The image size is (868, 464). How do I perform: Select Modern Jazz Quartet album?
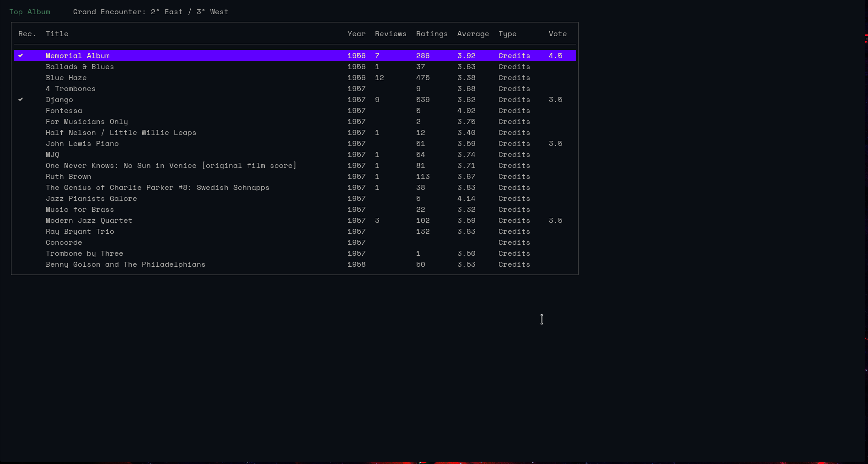[x=89, y=221]
